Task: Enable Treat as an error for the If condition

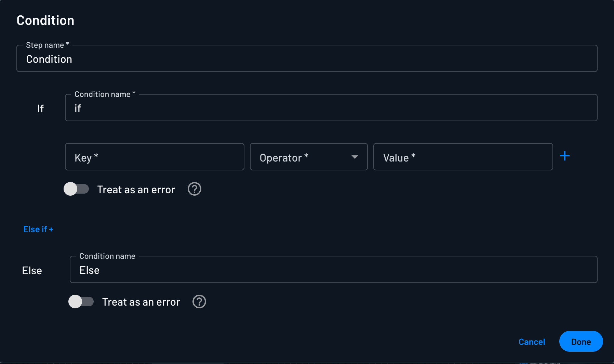Action: click(x=76, y=189)
